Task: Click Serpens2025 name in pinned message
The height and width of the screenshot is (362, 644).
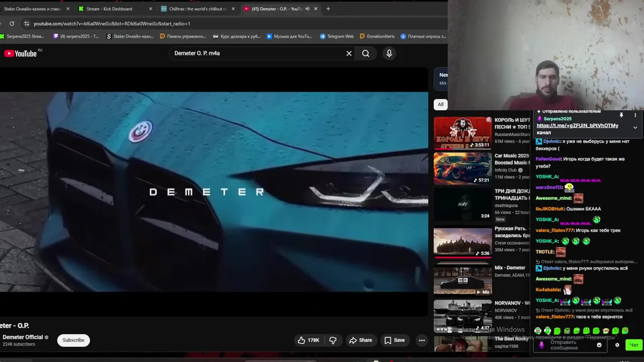Action: 557,119
